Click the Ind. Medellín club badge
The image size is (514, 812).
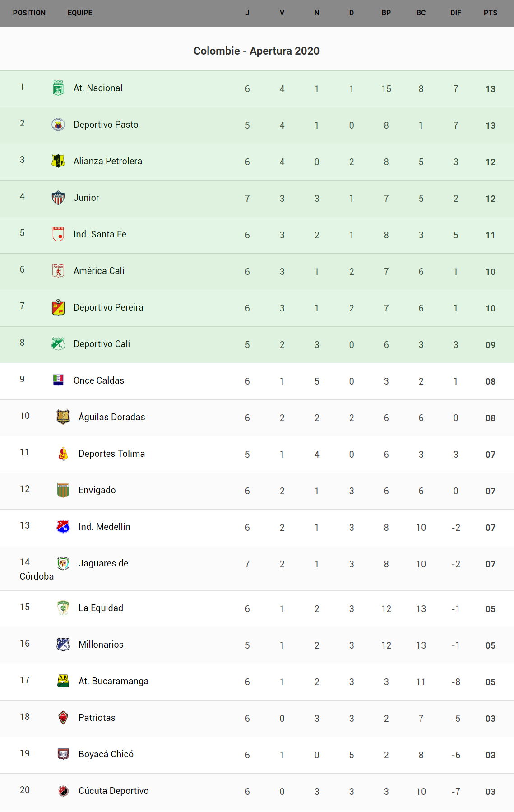point(63,527)
